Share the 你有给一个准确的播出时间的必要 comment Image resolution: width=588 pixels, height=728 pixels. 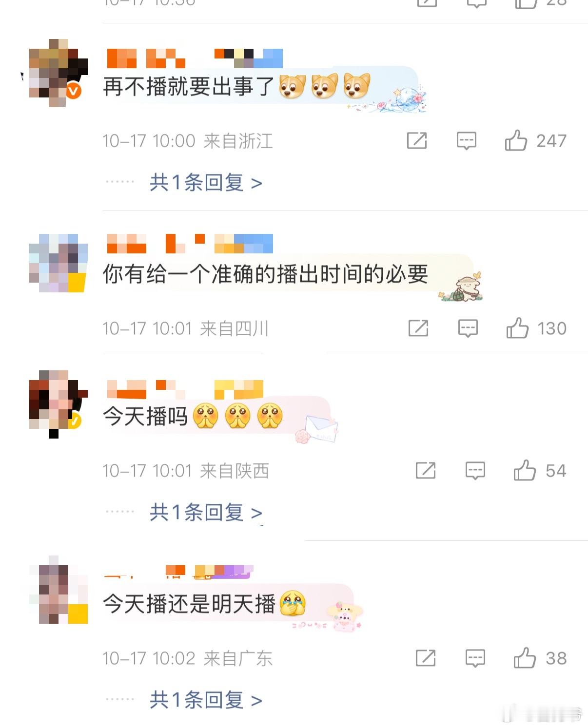click(x=418, y=328)
